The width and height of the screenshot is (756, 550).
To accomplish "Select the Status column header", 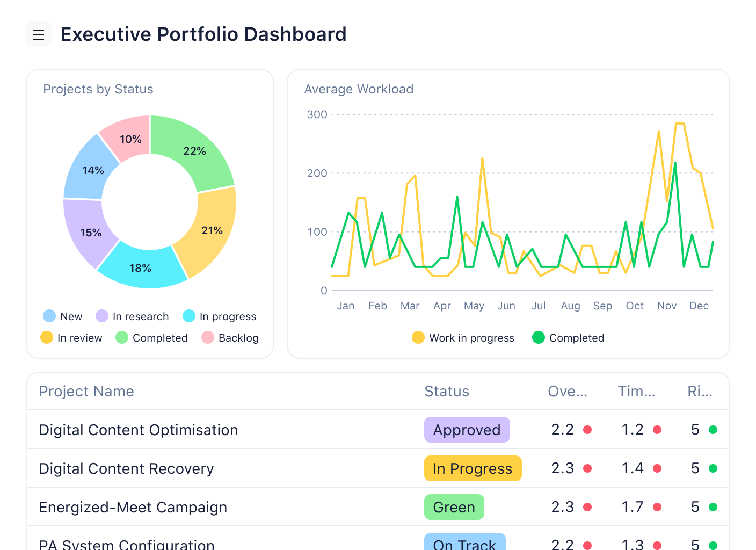I will coord(447,392).
